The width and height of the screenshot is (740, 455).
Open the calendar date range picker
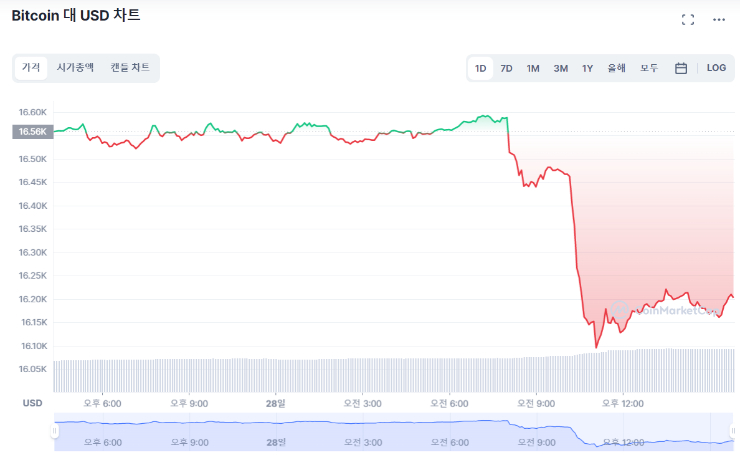pos(681,68)
